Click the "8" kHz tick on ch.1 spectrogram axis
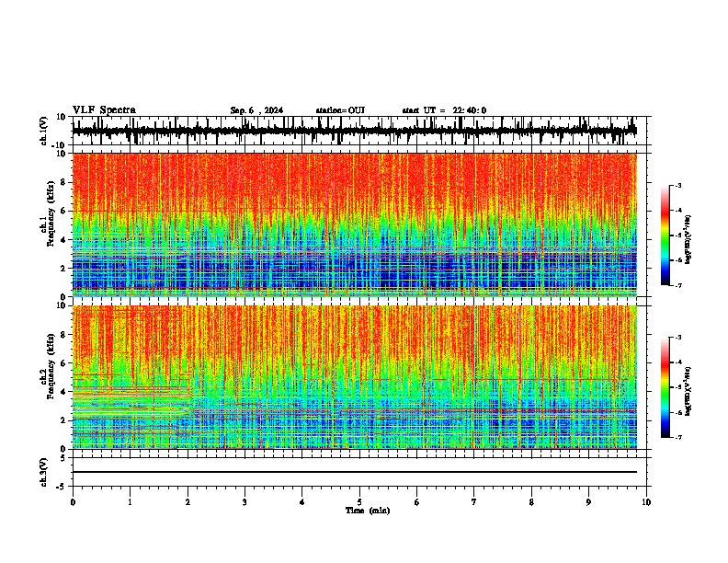This screenshot has width=728, height=563. [x=63, y=182]
